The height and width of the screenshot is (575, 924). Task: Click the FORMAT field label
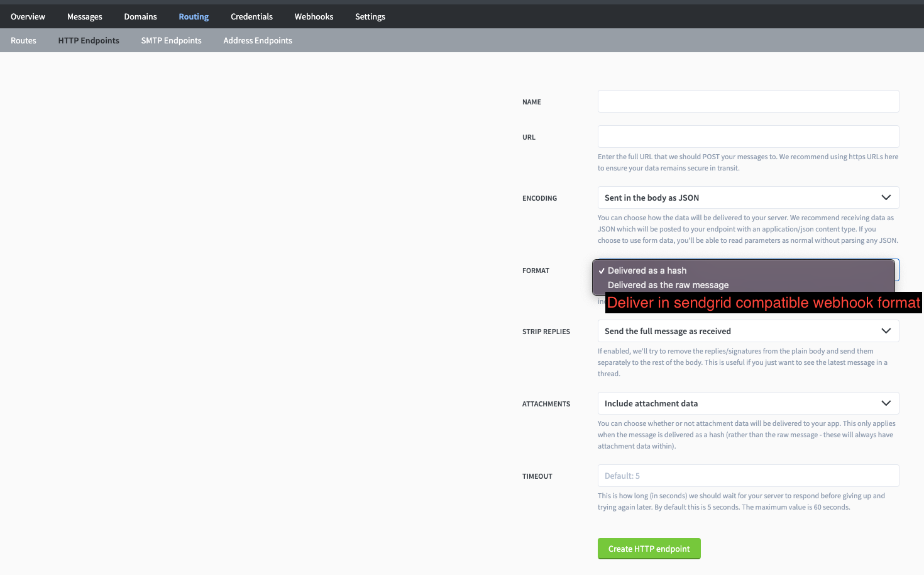[x=536, y=271]
